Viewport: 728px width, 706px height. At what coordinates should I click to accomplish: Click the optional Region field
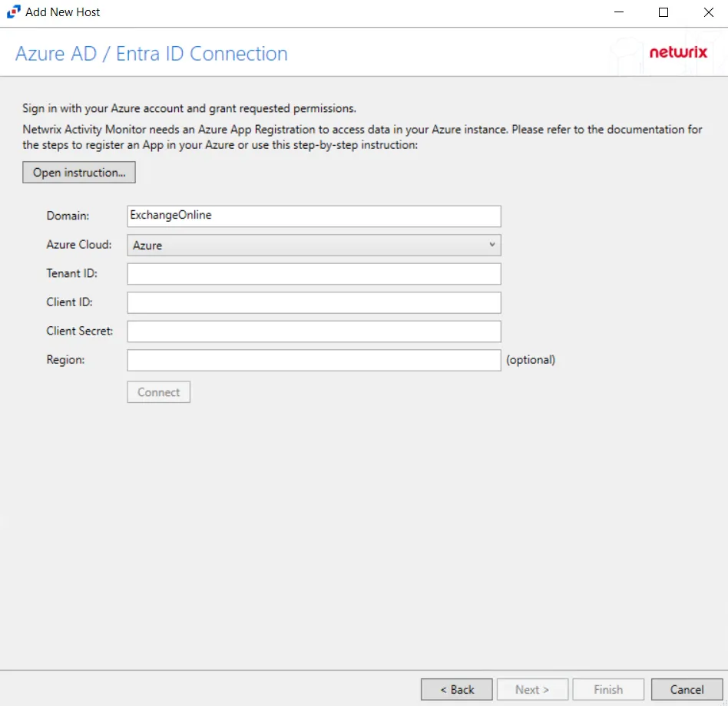[x=314, y=360]
